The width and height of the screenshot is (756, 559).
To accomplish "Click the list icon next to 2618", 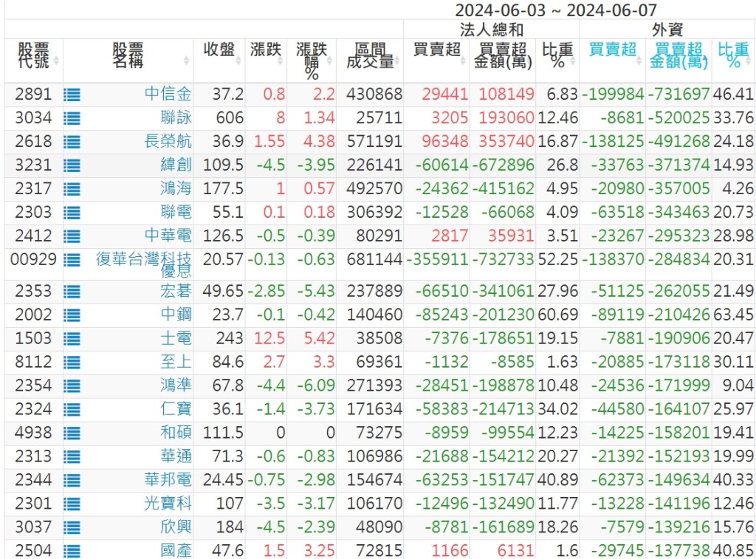I will tap(72, 142).
